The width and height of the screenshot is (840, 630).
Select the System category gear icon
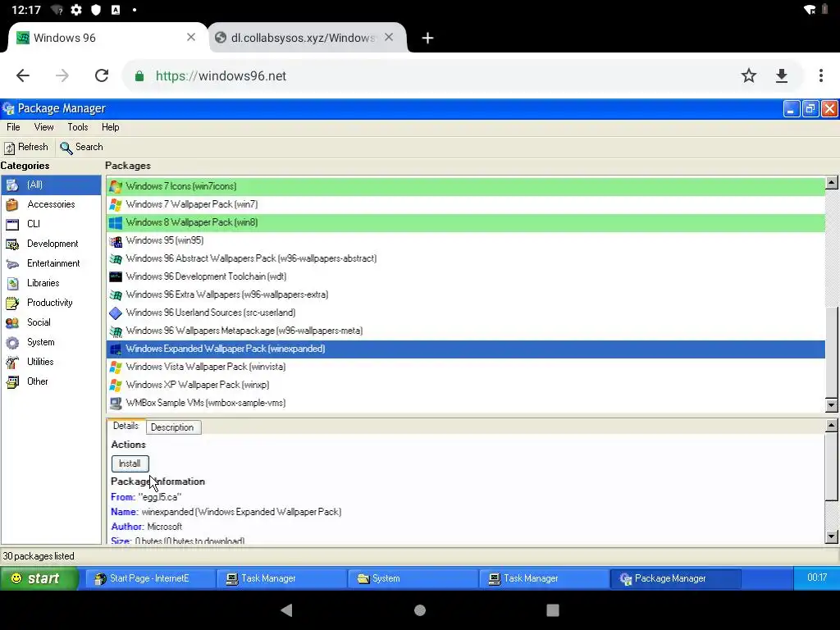click(11, 343)
